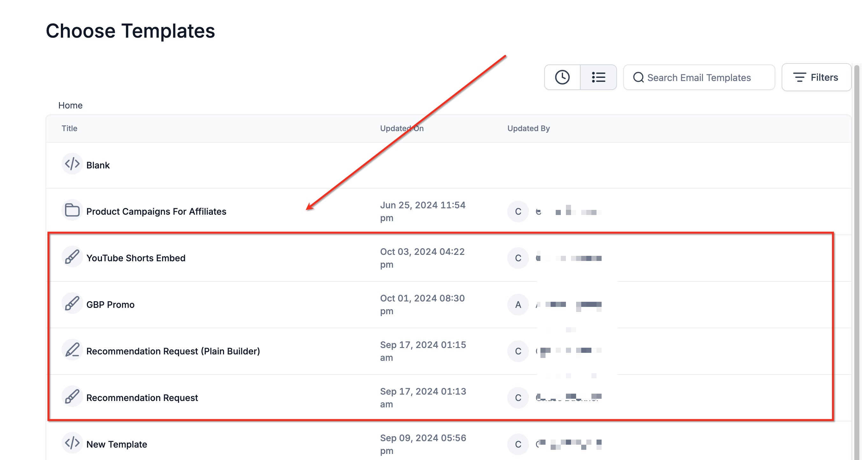Click the vertical scrollbar on right
Viewport: 868px width, 460px height.
[856, 236]
